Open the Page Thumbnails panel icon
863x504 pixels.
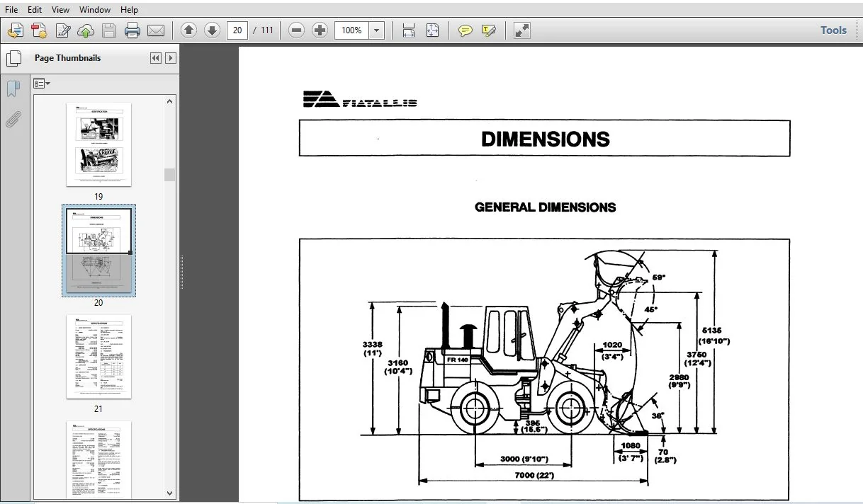13,59
